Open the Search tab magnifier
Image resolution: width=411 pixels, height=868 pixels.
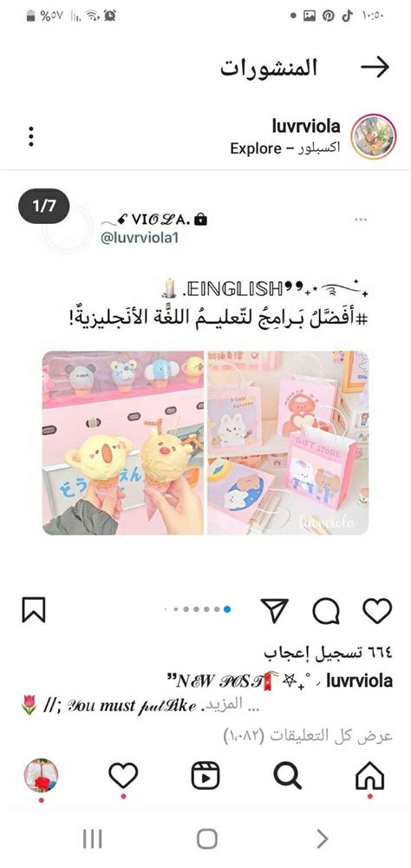coord(288,776)
